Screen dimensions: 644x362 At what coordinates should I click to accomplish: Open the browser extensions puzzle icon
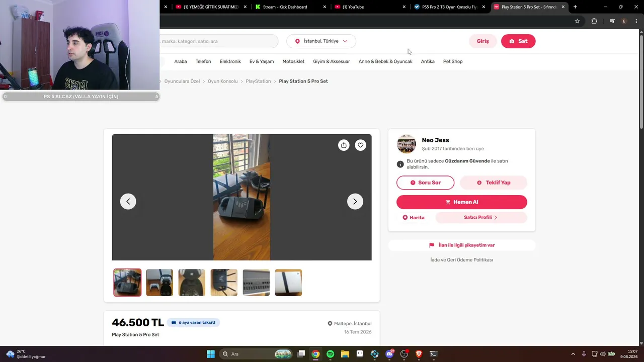point(594,21)
